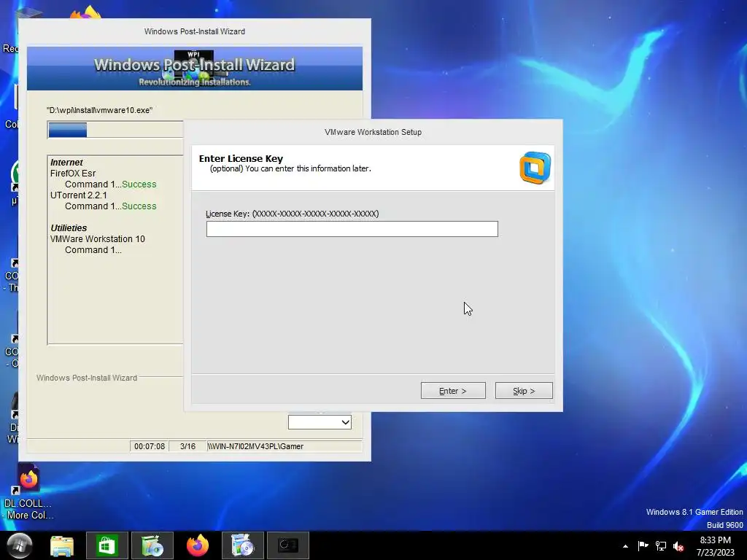
Task: Select VMWare Workstation 10 in install list
Action: [98, 239]
